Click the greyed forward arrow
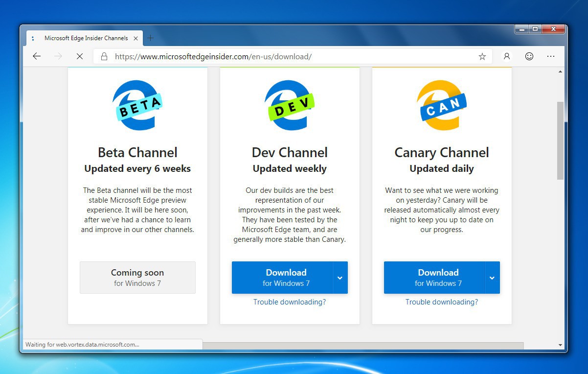The image size is (588, 374). coord(58,56)
